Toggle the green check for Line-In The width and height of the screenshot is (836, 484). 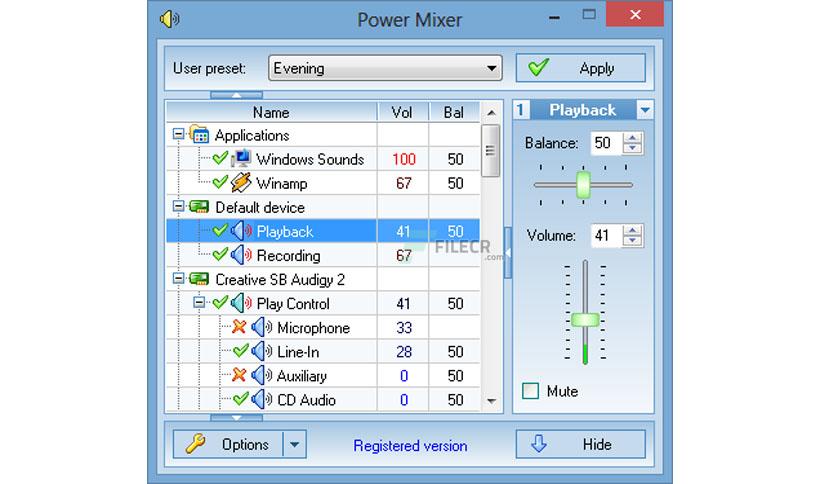pyautogui.click(x=241, y=350)
